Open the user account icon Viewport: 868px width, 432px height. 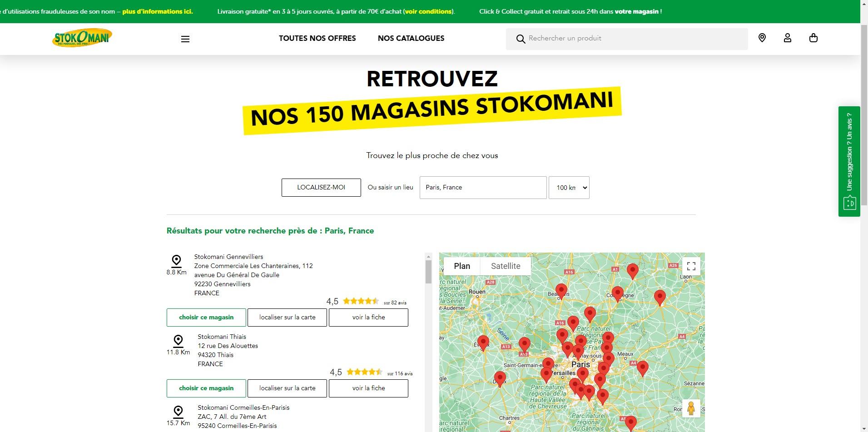[788, 38]
